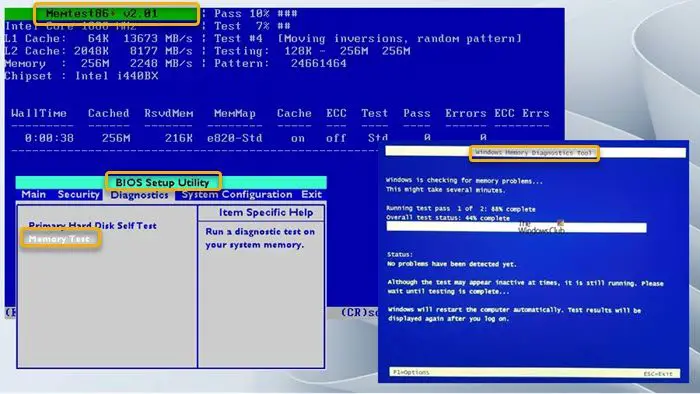Click the Errors column header in Memtest
This screenshot has height=394, width=700.
466,113
